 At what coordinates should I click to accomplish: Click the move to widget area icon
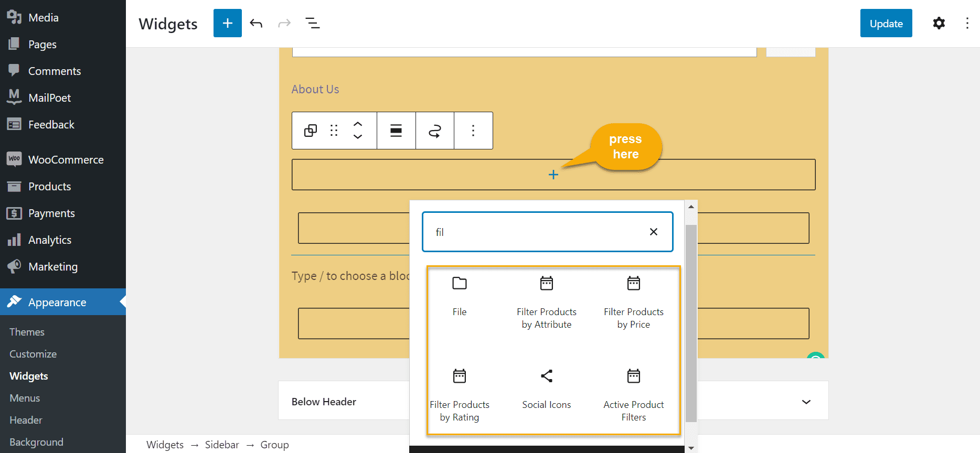[x=435, y=131]
